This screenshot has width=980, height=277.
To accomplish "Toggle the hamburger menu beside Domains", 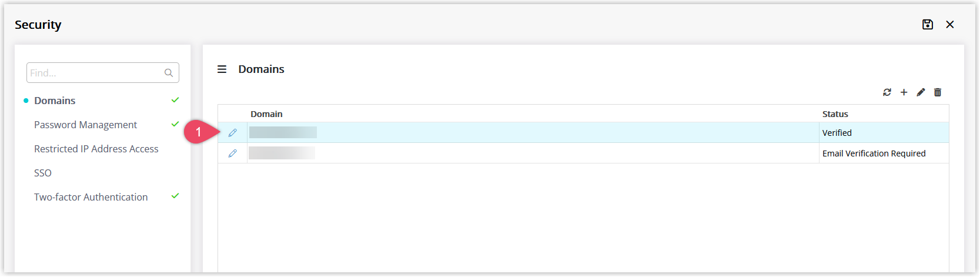I will [x=222, y=69].
